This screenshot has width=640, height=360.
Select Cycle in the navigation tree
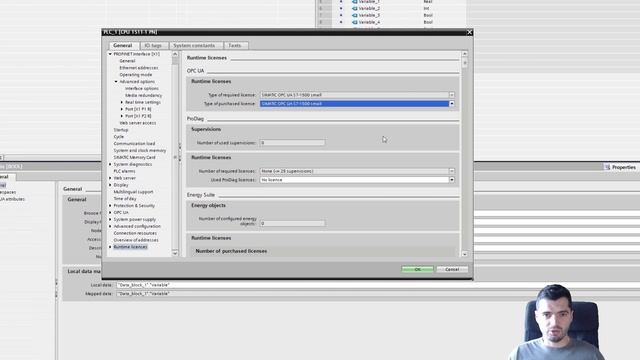pyautogui.click(x=118, y=137)
